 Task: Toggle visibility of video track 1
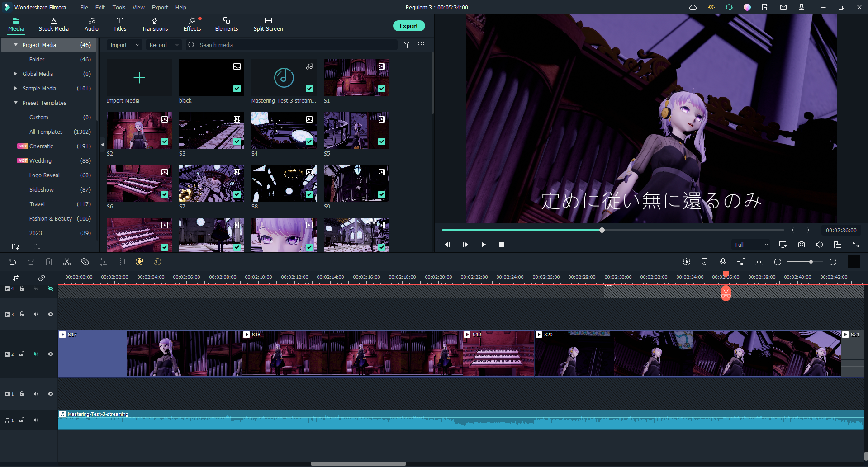point(51,394)
